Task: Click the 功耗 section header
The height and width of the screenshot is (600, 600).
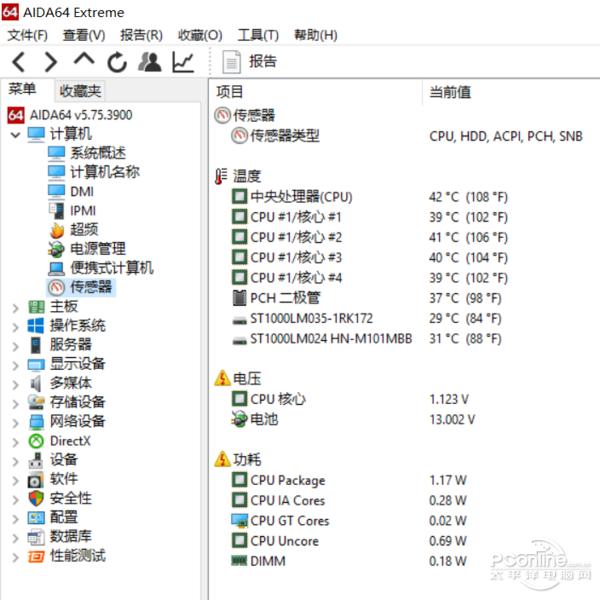Action: [x=238, y=460]
